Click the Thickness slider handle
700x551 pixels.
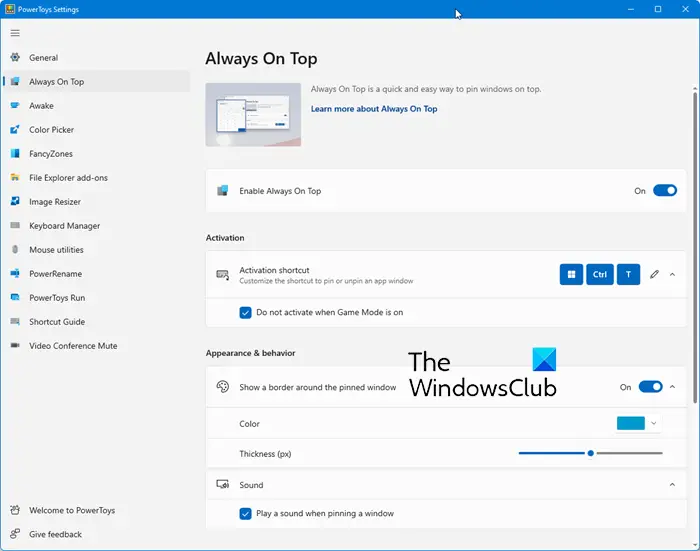(x=591, y=453)
